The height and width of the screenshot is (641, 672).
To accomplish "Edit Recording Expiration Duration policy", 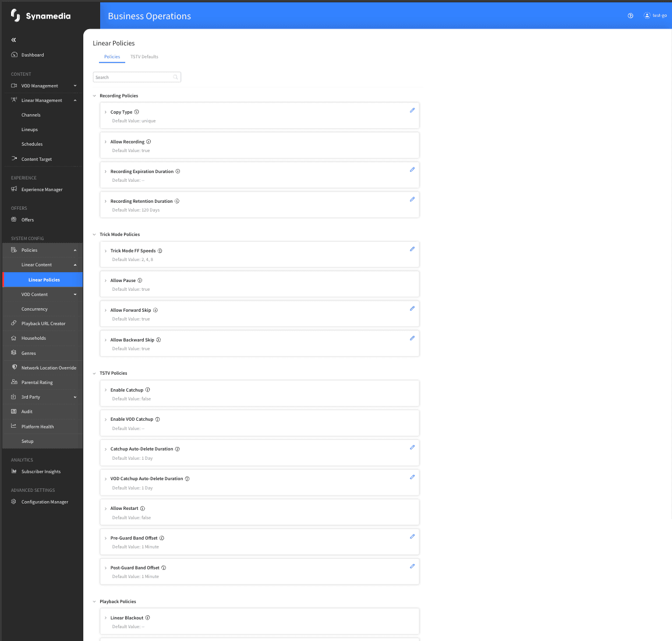I will coord(412,170).
